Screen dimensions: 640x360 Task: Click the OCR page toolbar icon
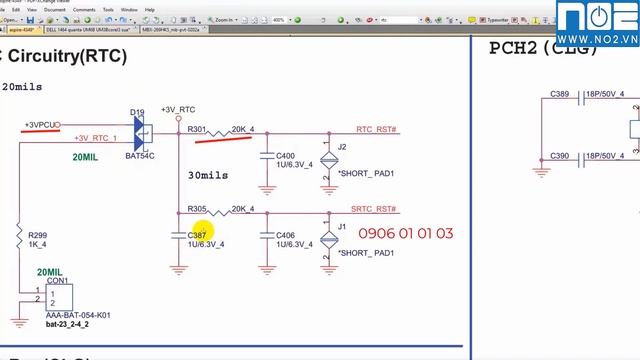tap(76, 20)
